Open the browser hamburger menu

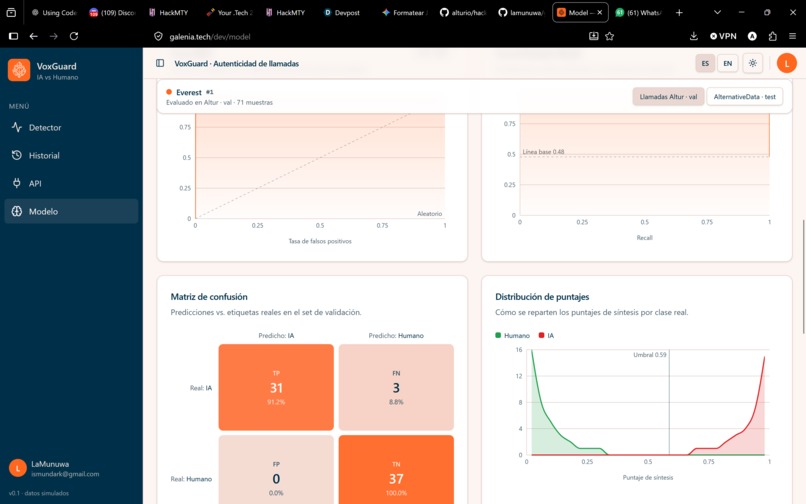point(793,36)
